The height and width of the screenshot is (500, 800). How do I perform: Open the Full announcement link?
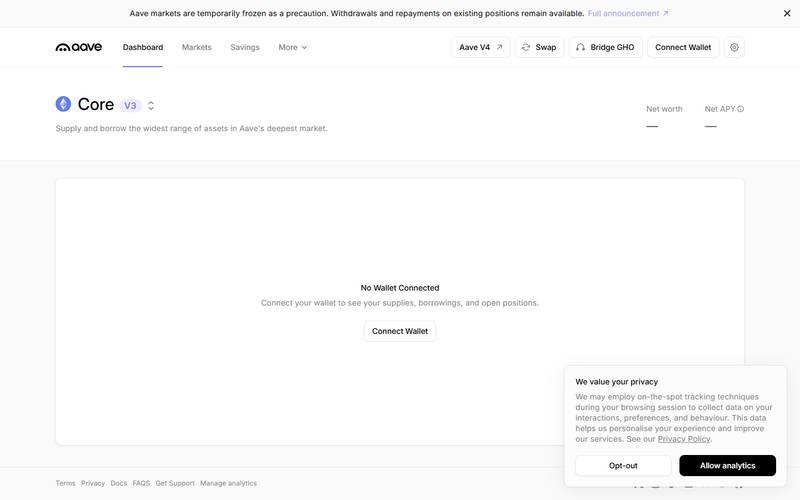pyautogui.click(x=628, y=13)
